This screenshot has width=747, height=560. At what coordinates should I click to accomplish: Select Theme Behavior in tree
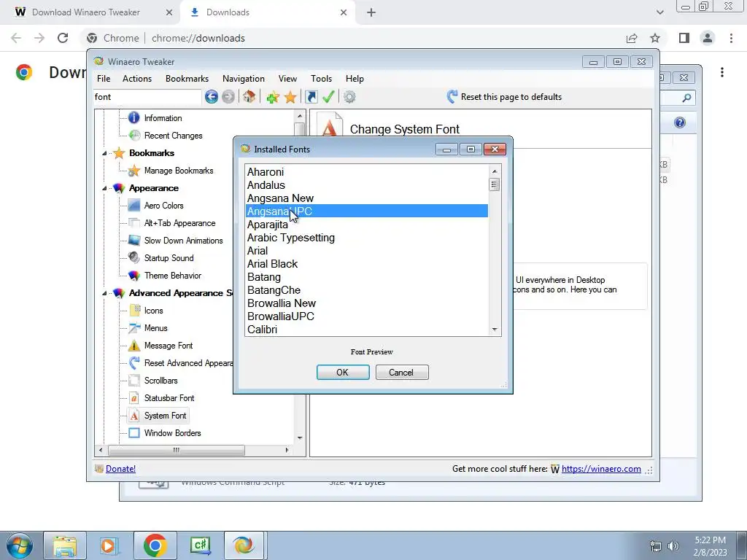tap(172, 275)
